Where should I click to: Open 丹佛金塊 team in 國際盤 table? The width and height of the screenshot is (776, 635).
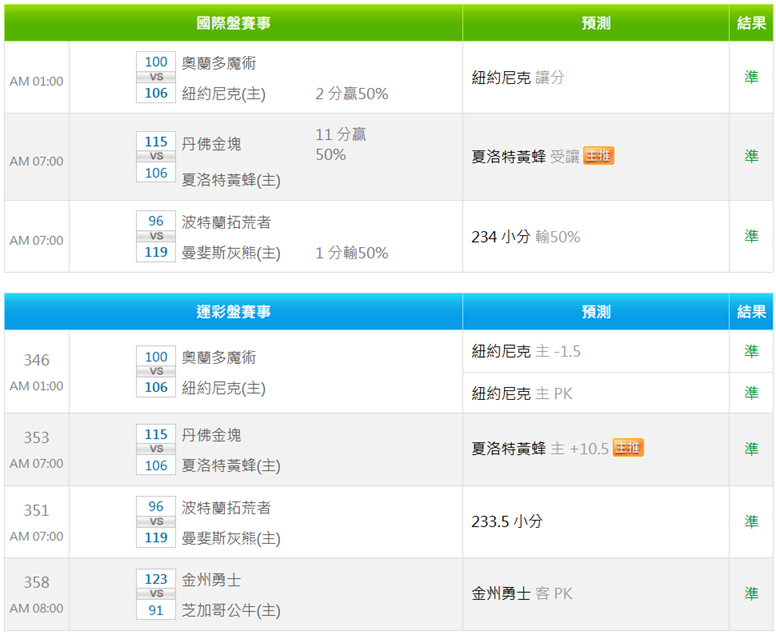211,144
